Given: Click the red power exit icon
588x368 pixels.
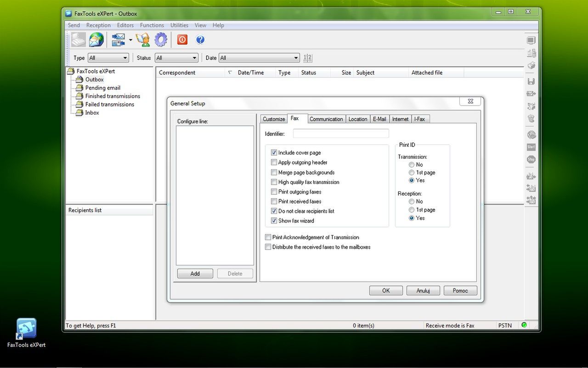Looking at the screenshot, I should click(182, 40).
